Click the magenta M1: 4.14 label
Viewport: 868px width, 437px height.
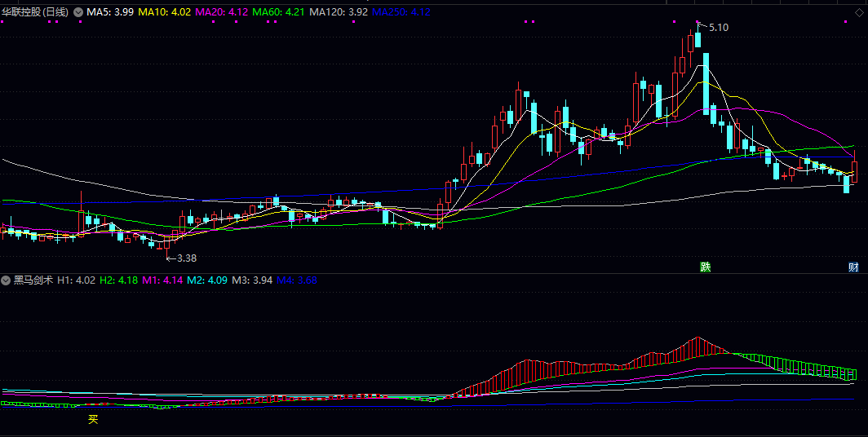point(162,280)
